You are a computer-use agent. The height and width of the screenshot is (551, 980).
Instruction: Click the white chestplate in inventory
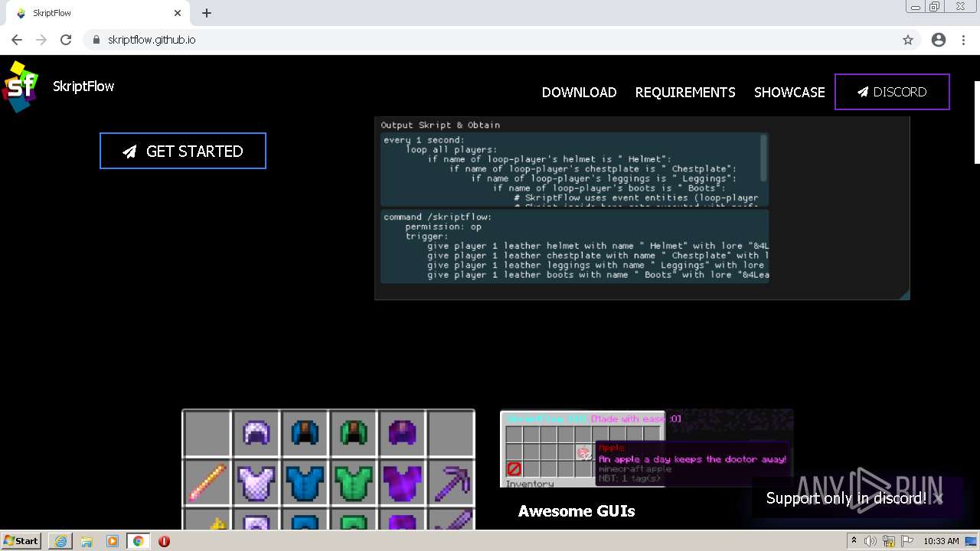(256, 484)
